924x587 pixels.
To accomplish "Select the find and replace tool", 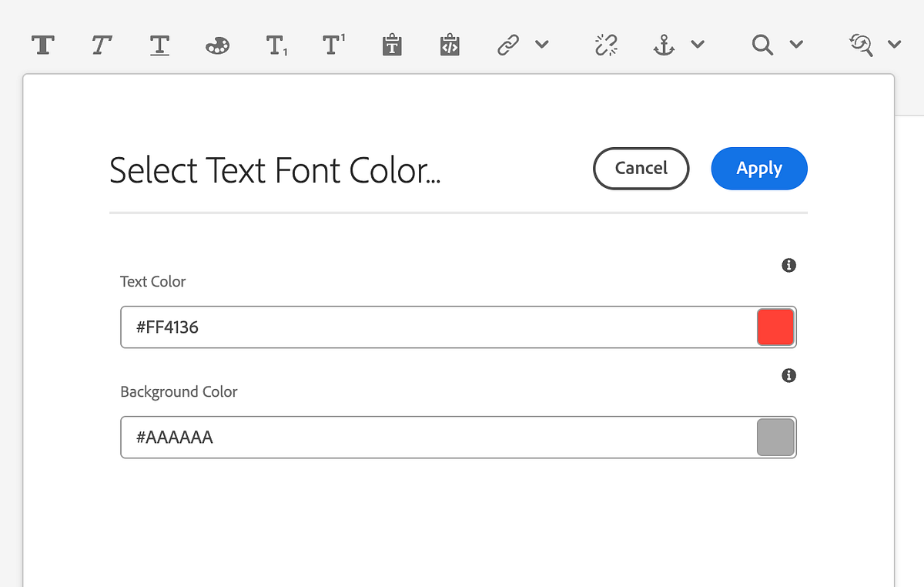I will (862, 45).
